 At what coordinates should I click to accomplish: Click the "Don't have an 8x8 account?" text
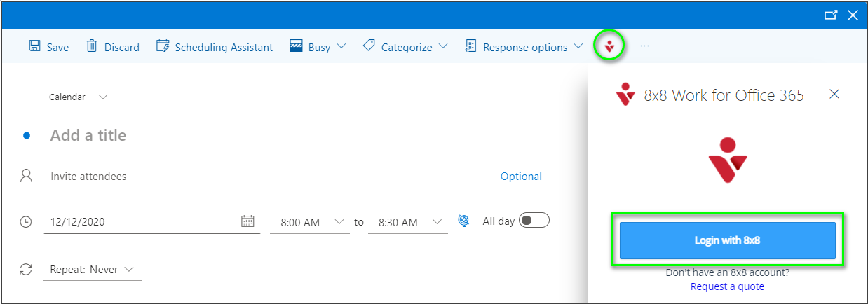[x=727, y=273]
